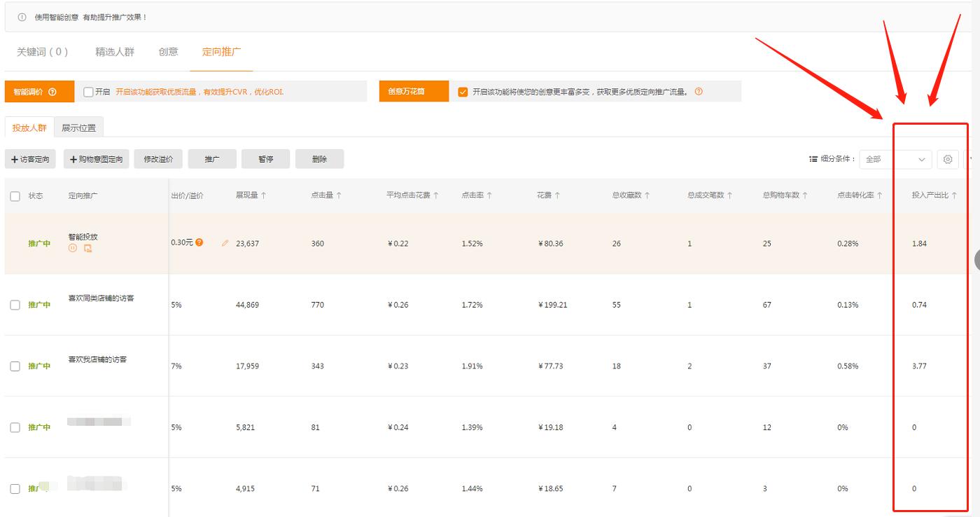Click the pause icon under 智能投放
This screenshot has height=517, width=980.
(x=73, y=248)
